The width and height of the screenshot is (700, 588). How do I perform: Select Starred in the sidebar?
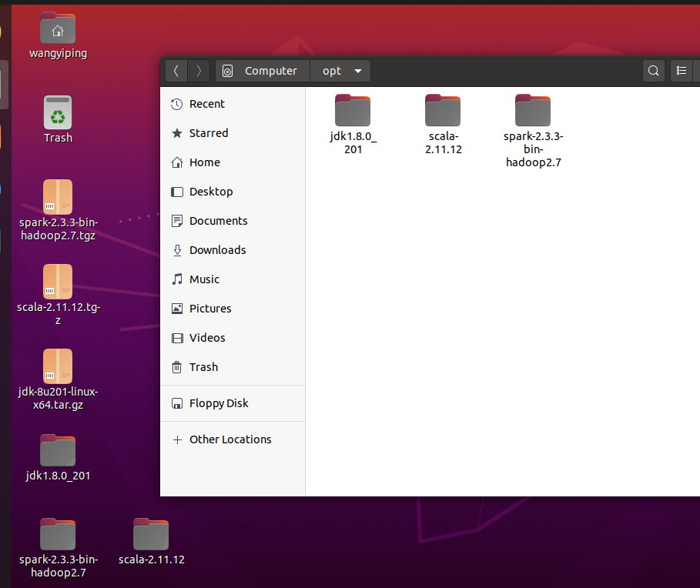[207, 132]
